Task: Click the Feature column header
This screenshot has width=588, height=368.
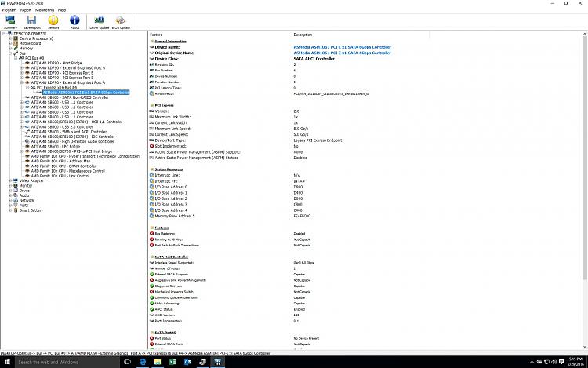Action: pyautogui.click(x=157, y=35)
